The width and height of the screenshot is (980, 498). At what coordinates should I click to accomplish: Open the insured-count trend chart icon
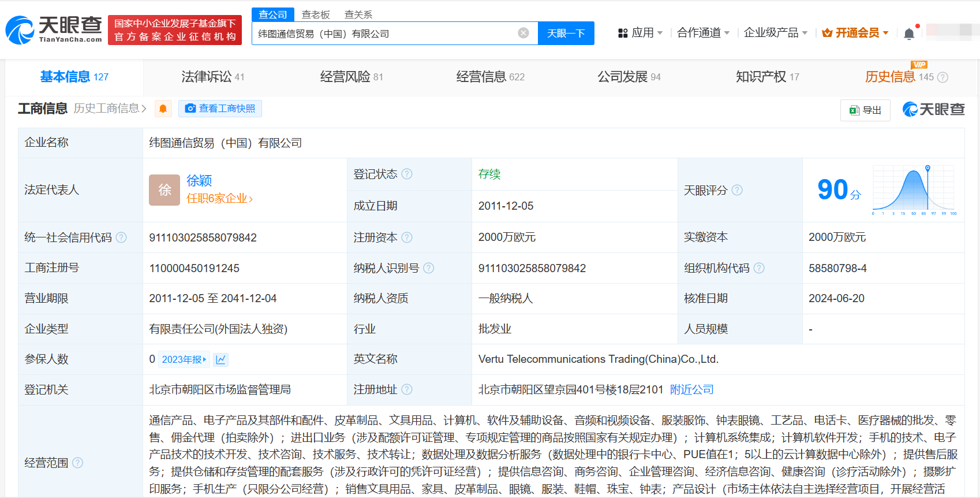[220, 359]
